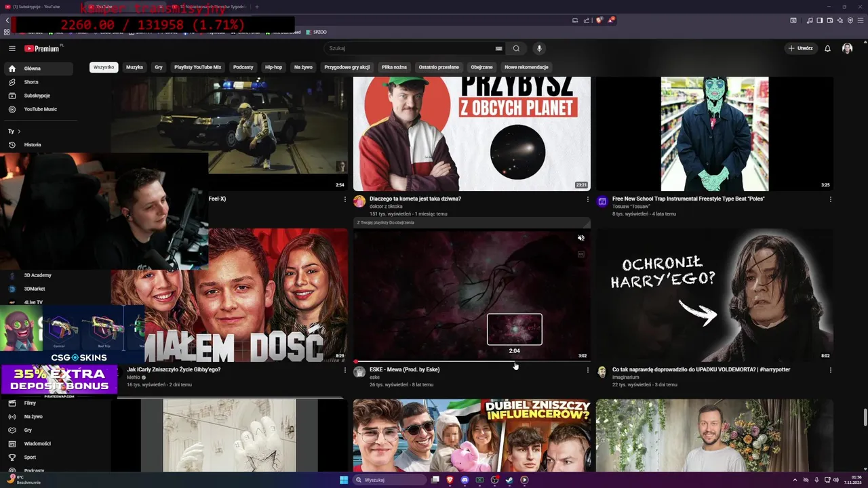Screen dimensions: 868x488
Task: Open Subskrypcje in the sidebar
Action: [38, 96]
